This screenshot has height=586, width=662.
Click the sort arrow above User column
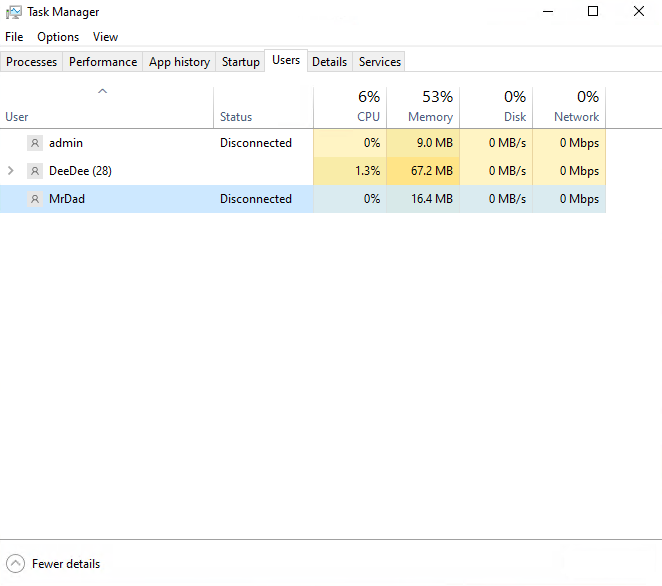[103, 91]
